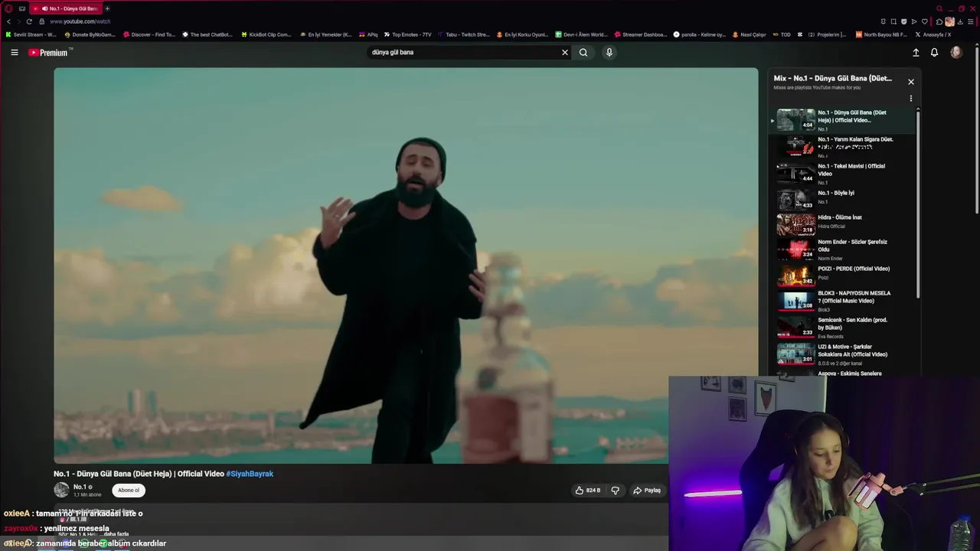Image resolution: width=980 pixels, height=551 pixels.
Task: Click the #SiyahBayrak hashtag link
Action: point(250,474)
